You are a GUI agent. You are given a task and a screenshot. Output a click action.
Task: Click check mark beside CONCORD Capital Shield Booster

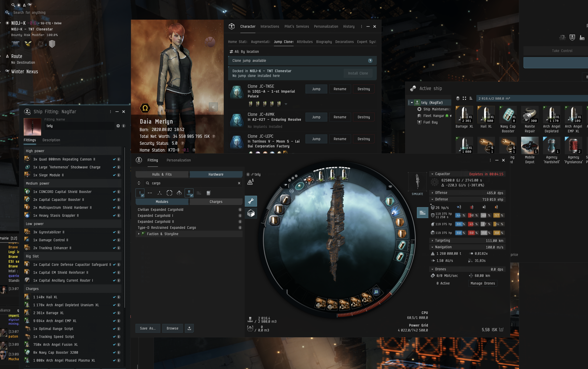114,192
